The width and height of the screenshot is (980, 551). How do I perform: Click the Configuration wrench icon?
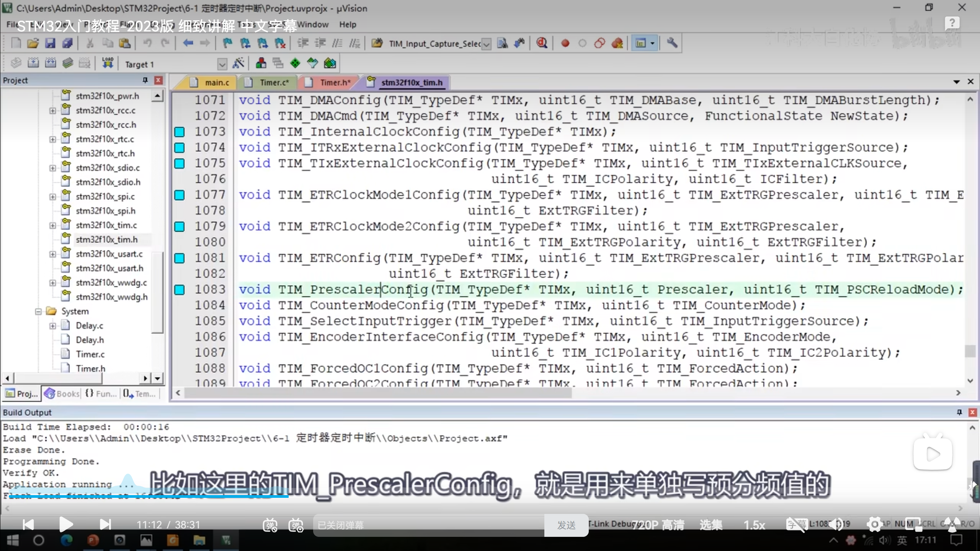pos(672,43)
